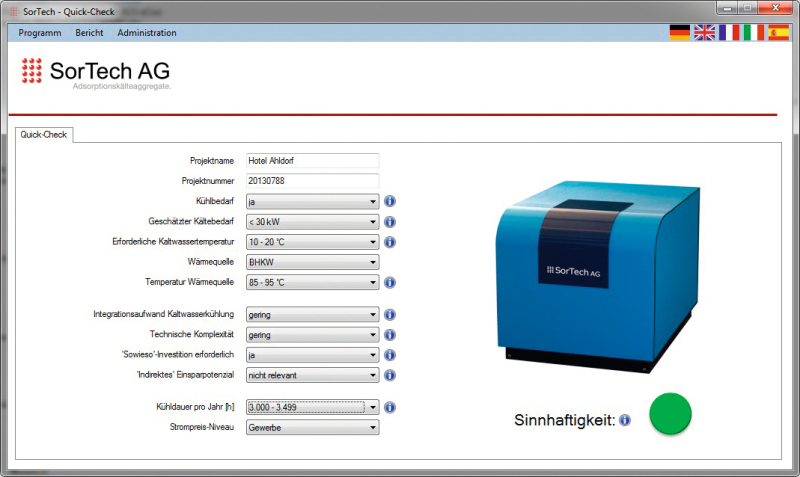
Task: Switch language to Italian flag
Action: (754, 33)
